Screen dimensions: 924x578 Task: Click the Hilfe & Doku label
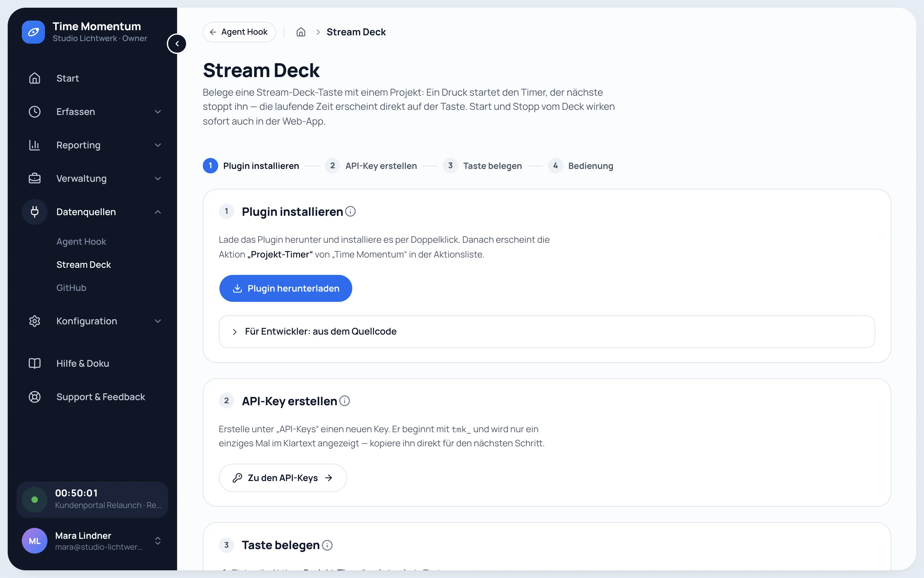83,363
